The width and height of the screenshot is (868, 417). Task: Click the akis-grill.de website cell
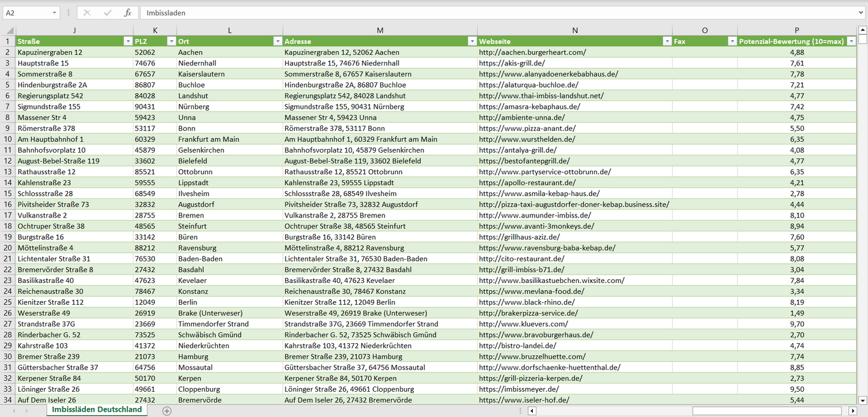[512, 63]
